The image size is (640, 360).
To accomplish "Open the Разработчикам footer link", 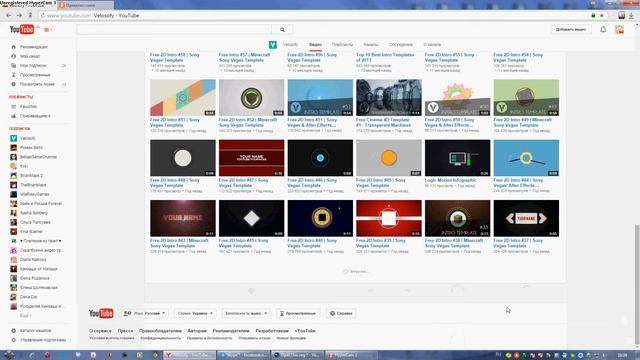I will (x=272, y=331).
